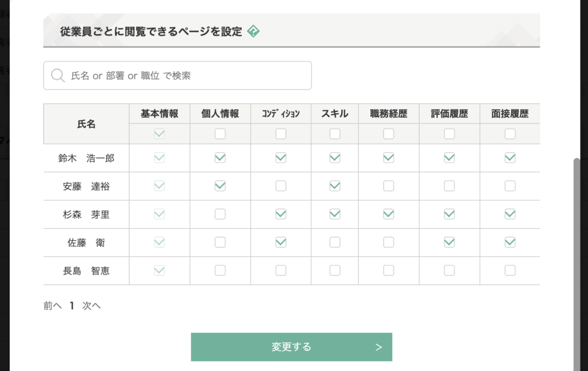
Task: Select the name cell 長島 智恵
Action: [86, 270]
